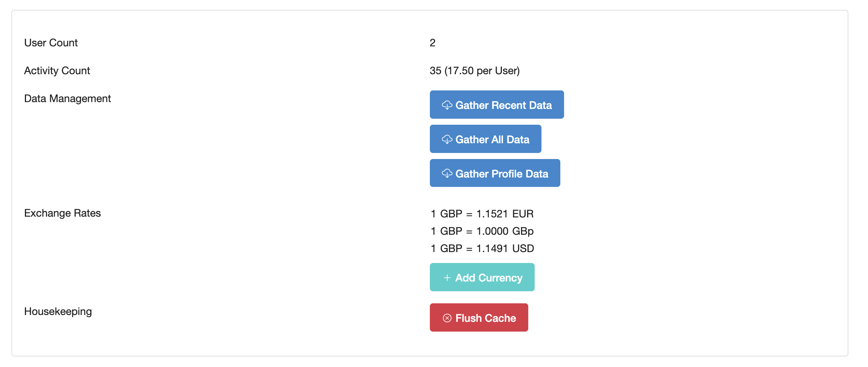Click the cloud icon on Gather Recent Data
The height and width of the screenshot is (367, 868).
tap(447, 106)
